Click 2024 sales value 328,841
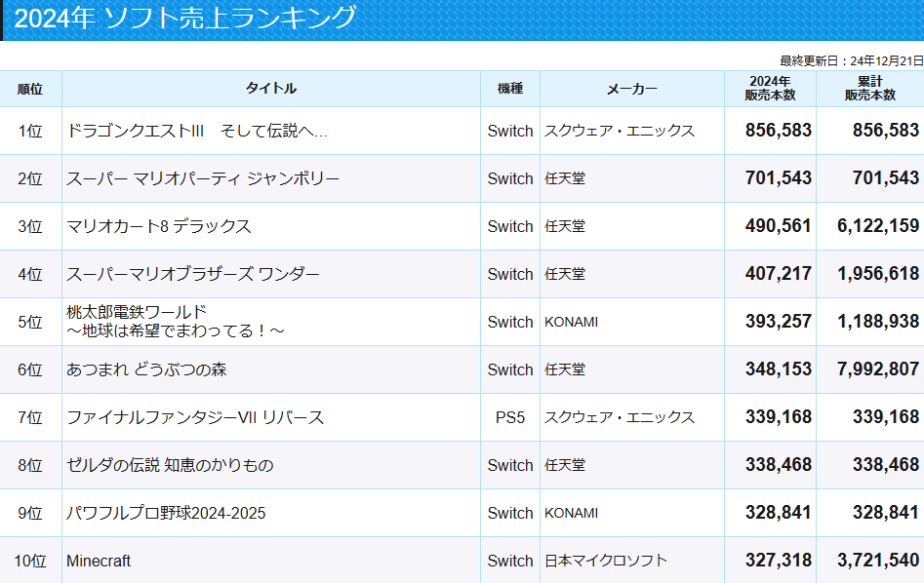 click(x=779, y=513)
